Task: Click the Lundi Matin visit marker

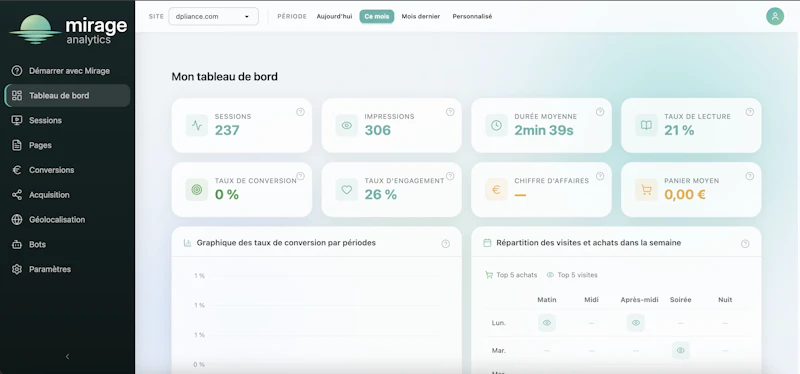Action: [x=546, y=322]
